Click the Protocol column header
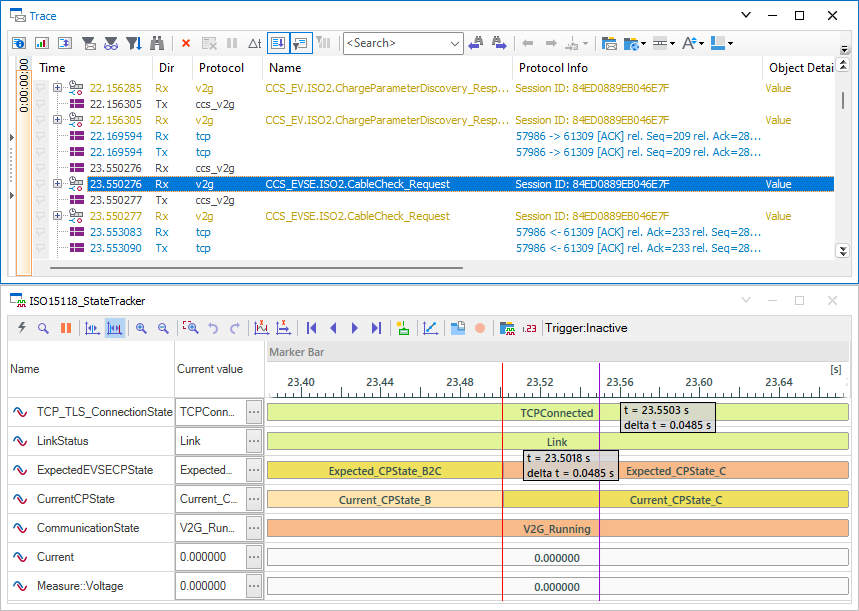Viewport: 859px width, 611px height. pyautogui.click(x=227, y=68)
